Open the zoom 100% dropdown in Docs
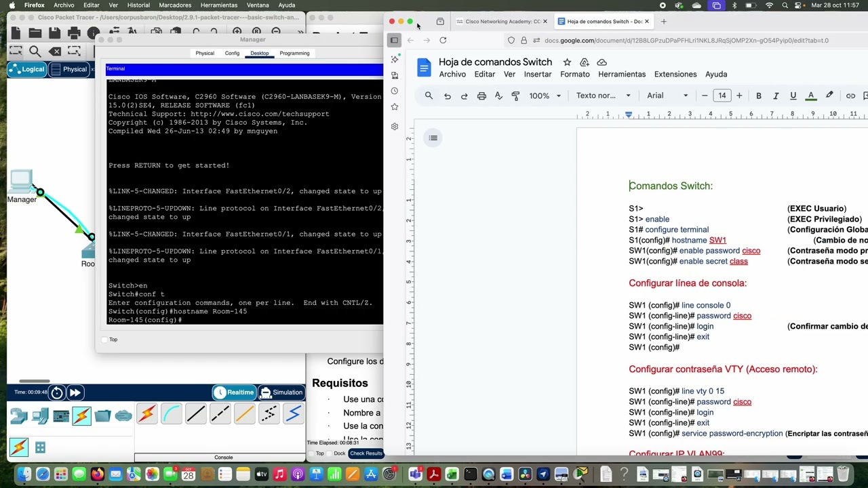The image size is (868, 488). (x=545, y=96)
